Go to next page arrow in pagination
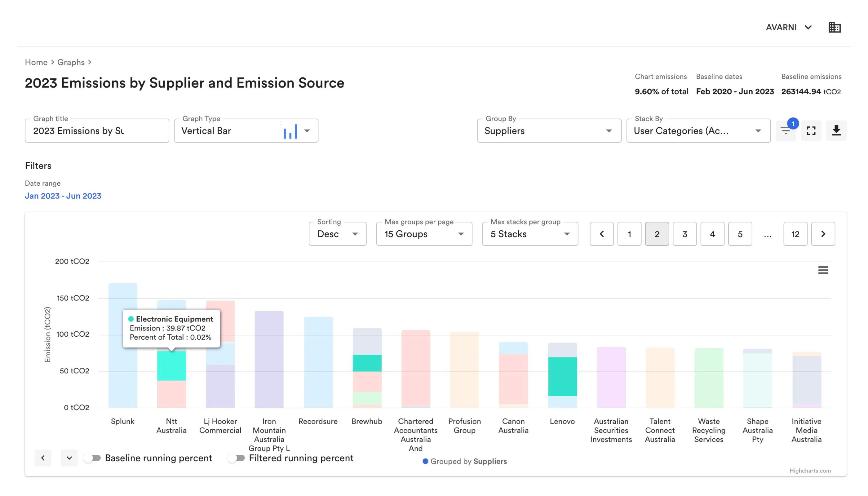Viewport: 868px width, 496px height. (x=823, y=234)
